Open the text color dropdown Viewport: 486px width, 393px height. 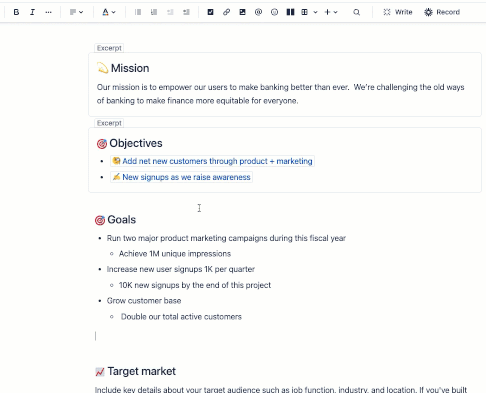point(109,12)
